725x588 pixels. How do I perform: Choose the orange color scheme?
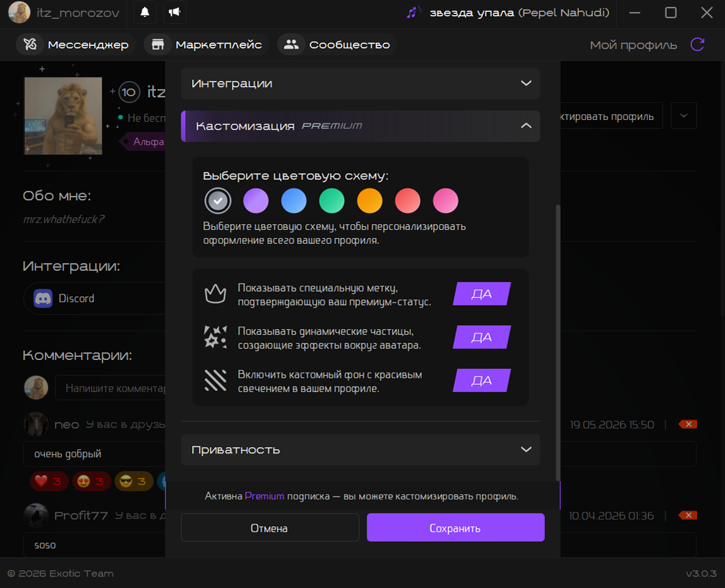(369, 201)
